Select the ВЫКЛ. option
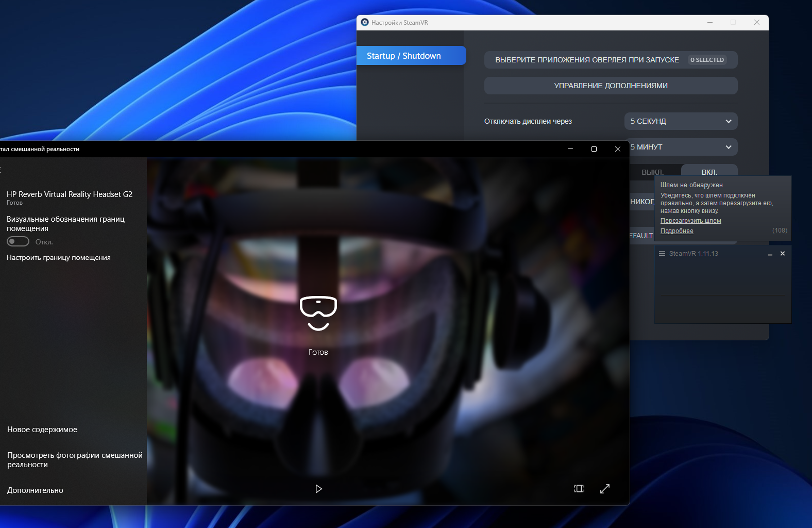This screenshot has width=812, height=528. click(653, 172)
